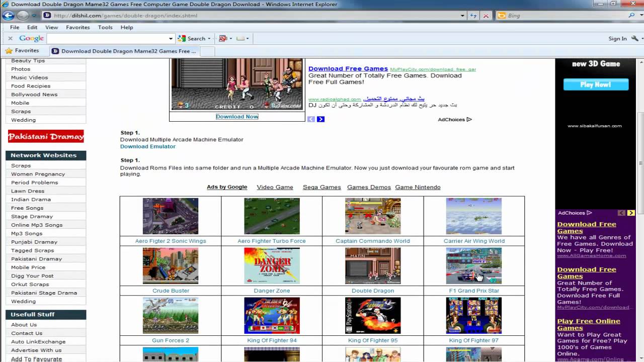Click the center AdChoices label
This screenshot has width=644, height=362.
(x=455, y=120)
